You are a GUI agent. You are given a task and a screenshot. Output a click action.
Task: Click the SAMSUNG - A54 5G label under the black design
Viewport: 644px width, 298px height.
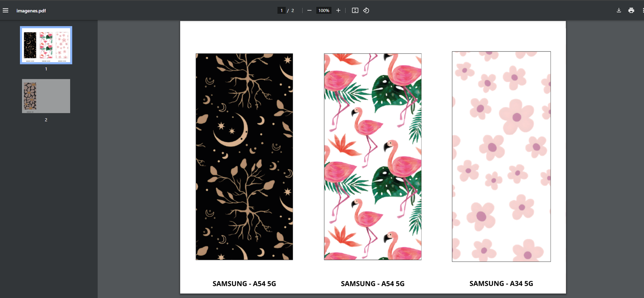244,284
